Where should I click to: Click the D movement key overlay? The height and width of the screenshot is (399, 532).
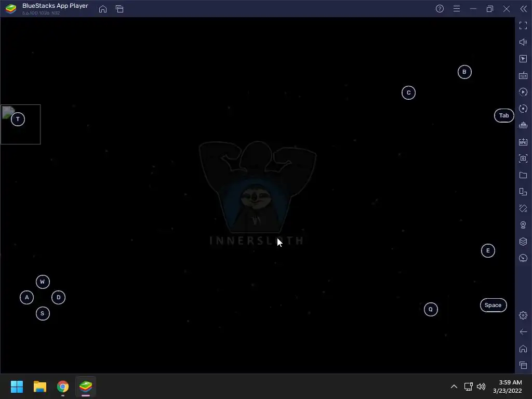(x=58, y=298)
